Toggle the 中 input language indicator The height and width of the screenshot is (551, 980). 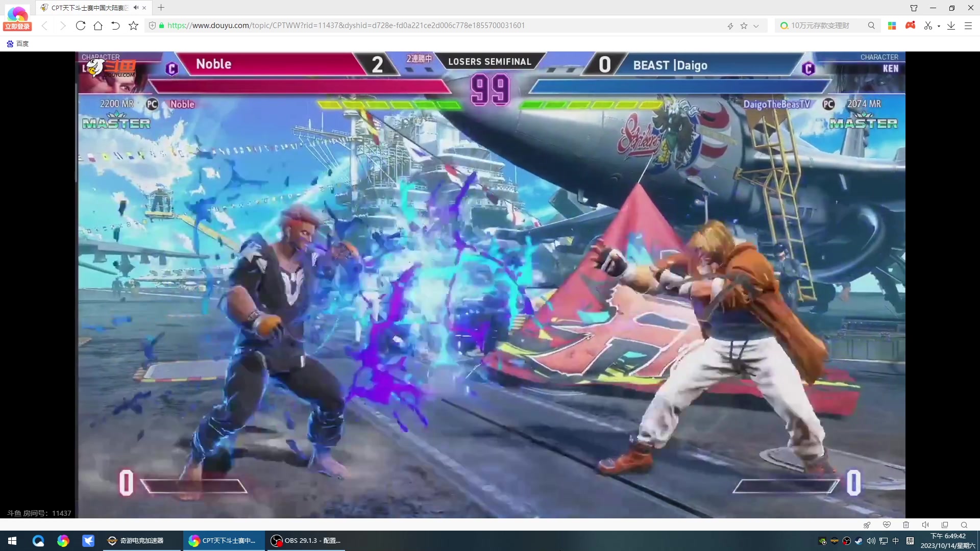click(896, 541)
